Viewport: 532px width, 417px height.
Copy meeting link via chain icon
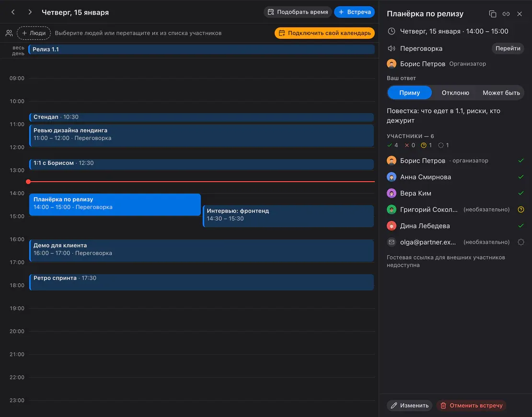(x=506, y=14)
